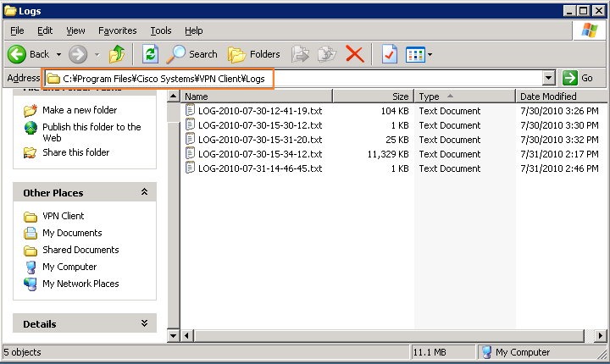
Task: Select file LOG-2010-07-31-14-46-45.txt
Action: (260, 168)
